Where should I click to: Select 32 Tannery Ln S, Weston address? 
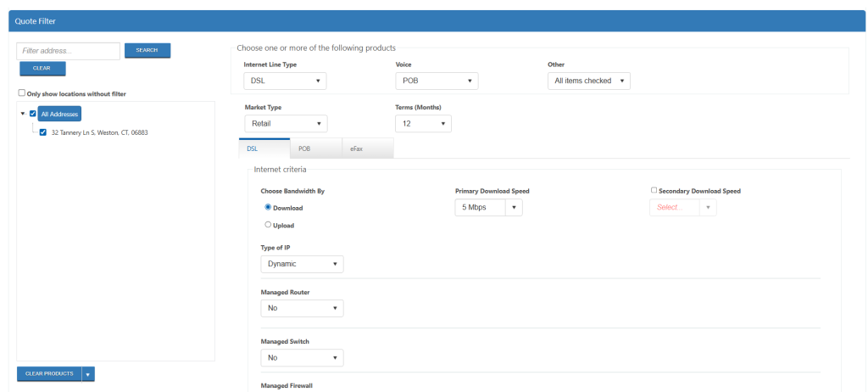pyautogui.click(x=99, y=132)
